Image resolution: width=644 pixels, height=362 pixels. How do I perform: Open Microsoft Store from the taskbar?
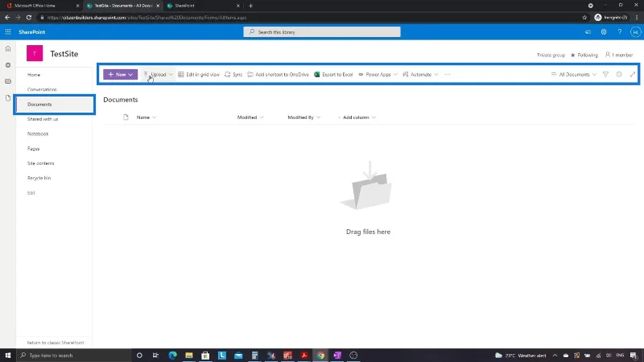click(x=205, y=355)
